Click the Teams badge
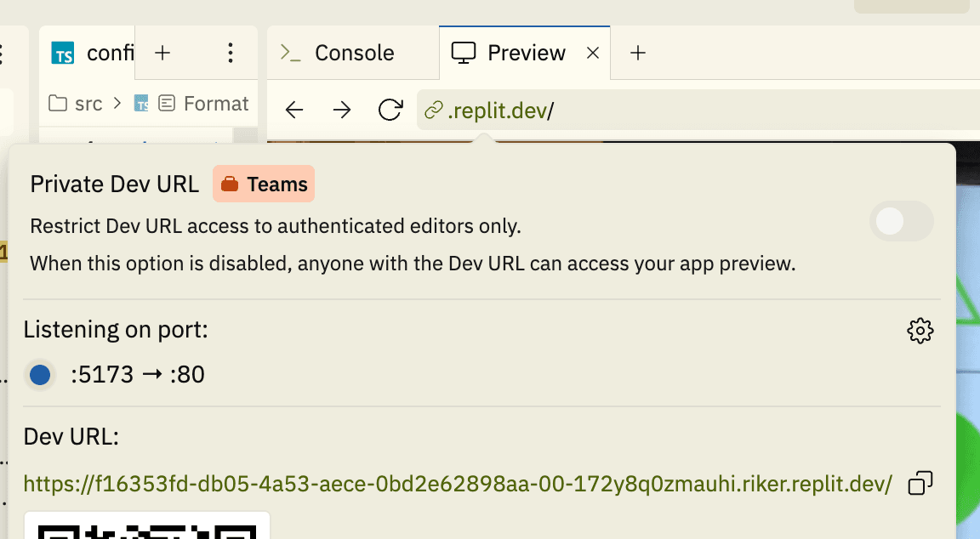 coord(264,184)
